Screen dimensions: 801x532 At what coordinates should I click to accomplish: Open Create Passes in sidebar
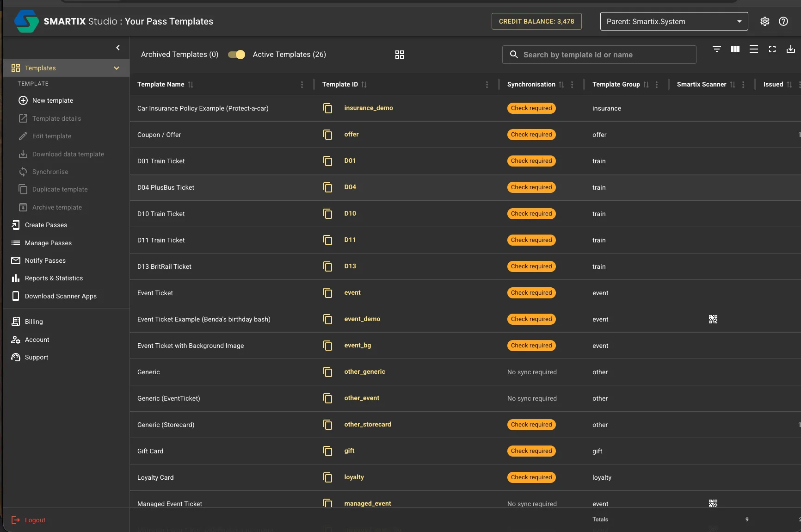pyautogui.click(x=46, y=225)
